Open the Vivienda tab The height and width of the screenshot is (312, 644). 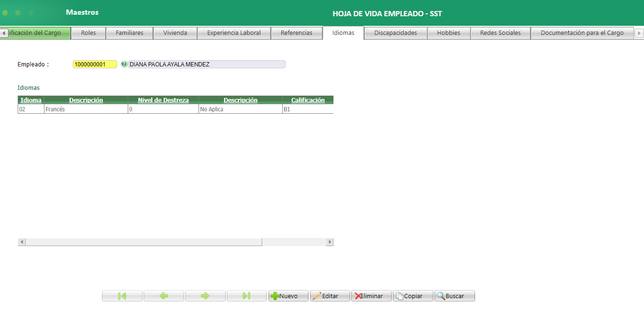click(x=175, y=33)
